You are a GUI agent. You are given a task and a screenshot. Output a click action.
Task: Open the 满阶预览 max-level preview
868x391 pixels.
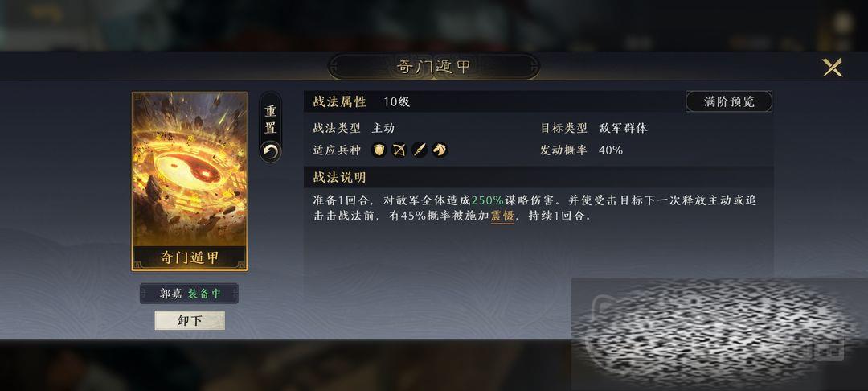click(x=729, y=101)
